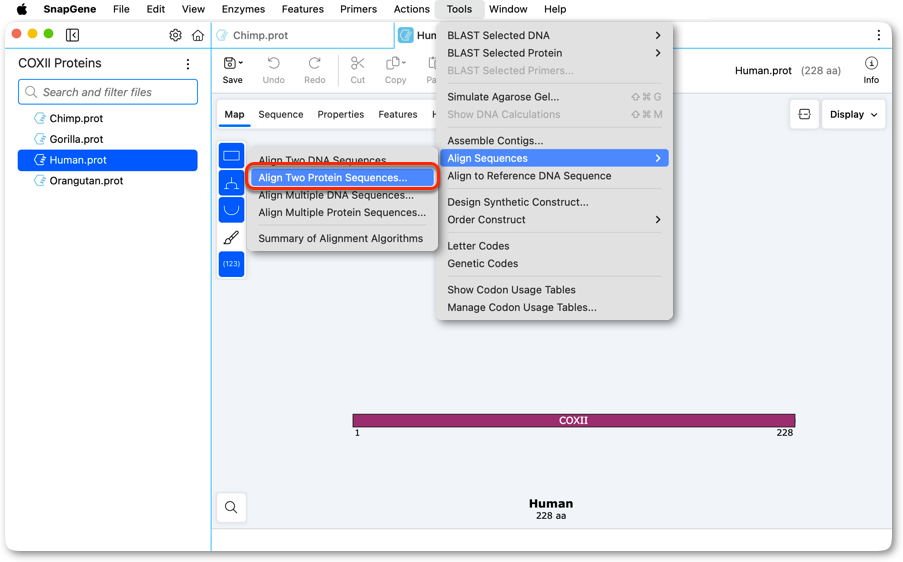Image resolution: width=903 pixels, height=562 pixels.
Task: Click the Search and filter files field
Action: pyautogui.click(x=108, y=92)
